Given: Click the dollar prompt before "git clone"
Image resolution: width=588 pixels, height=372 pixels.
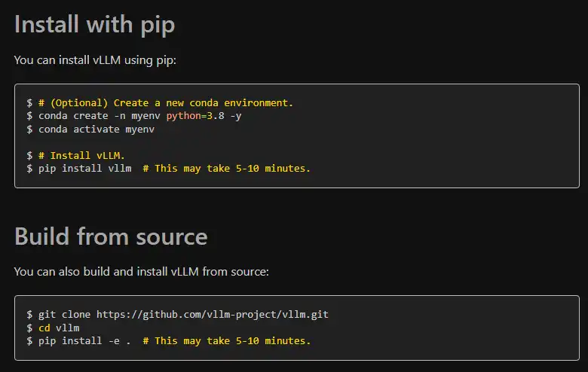Looking at the screenshot, I should click(x=29, y=315).
